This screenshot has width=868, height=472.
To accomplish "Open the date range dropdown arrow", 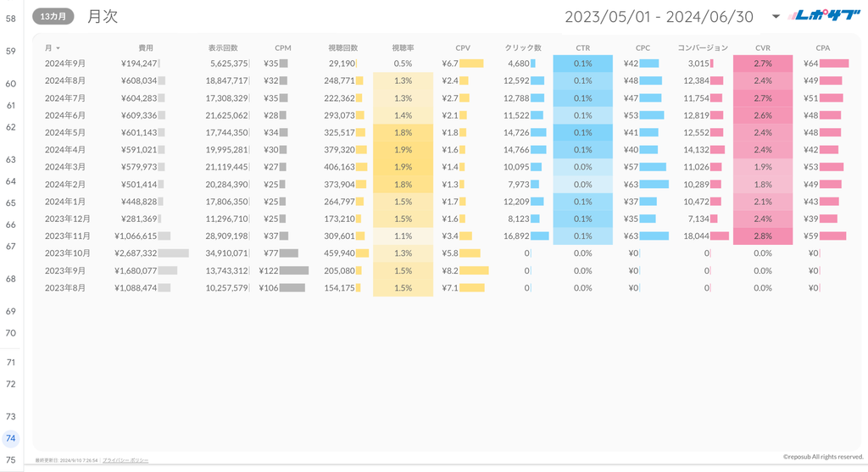I will (776, 16).
